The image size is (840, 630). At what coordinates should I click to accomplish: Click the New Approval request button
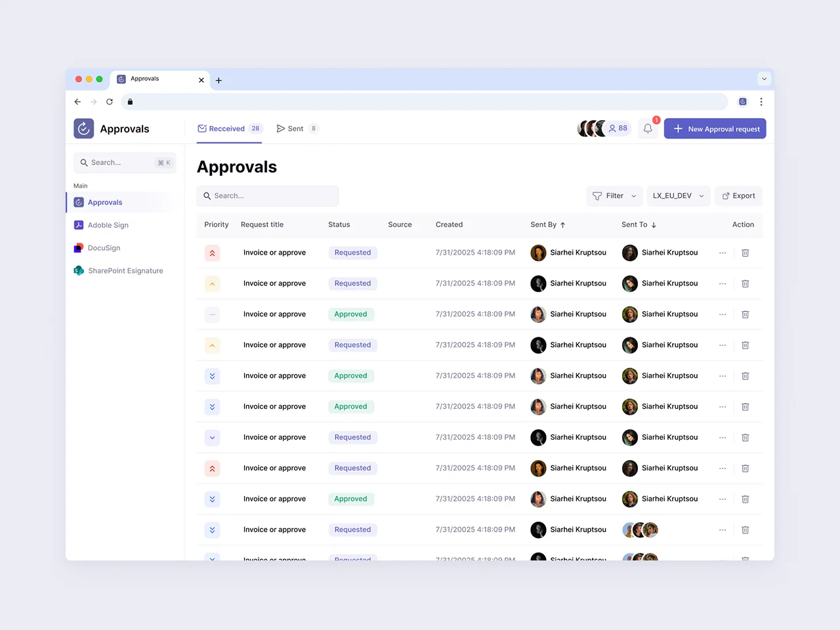pyautogui.click(x=715, y=129)
